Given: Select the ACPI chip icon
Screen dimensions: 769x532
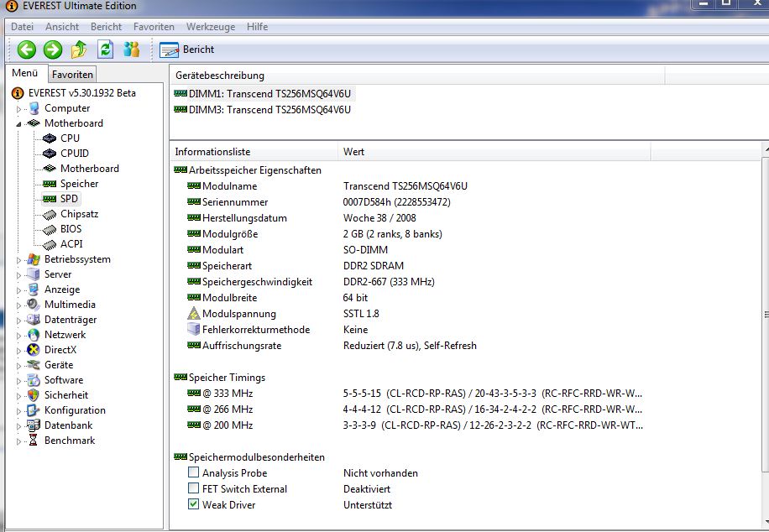Looking at the screenshot, I should [x=50, y=244].
